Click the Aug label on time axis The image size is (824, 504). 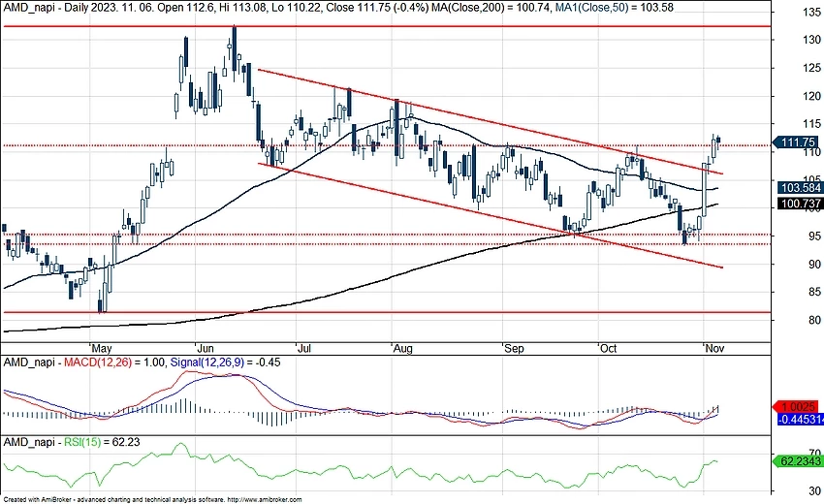(x=402, y=348)
